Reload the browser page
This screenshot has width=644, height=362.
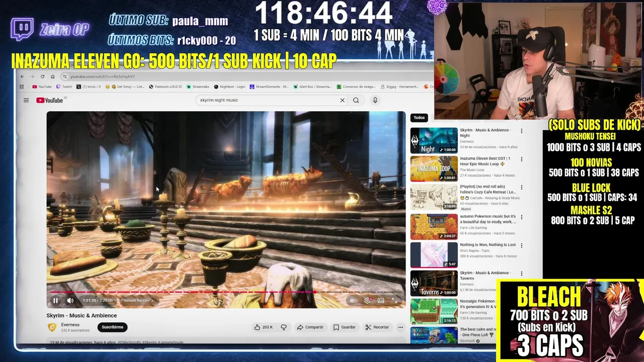(x=42, y=76)
